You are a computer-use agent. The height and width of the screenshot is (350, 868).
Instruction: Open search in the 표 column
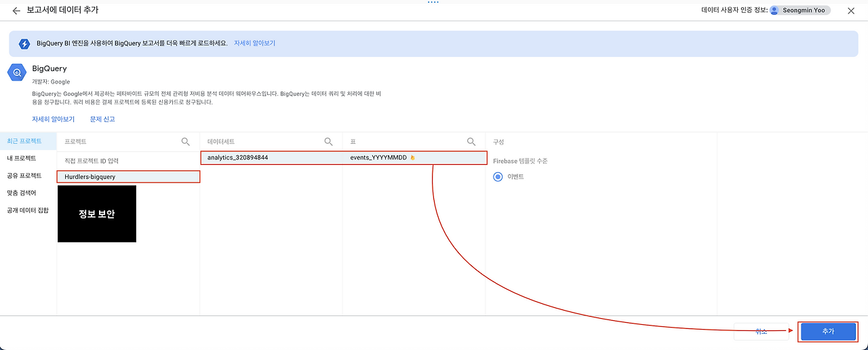click(x=471, y=142)
